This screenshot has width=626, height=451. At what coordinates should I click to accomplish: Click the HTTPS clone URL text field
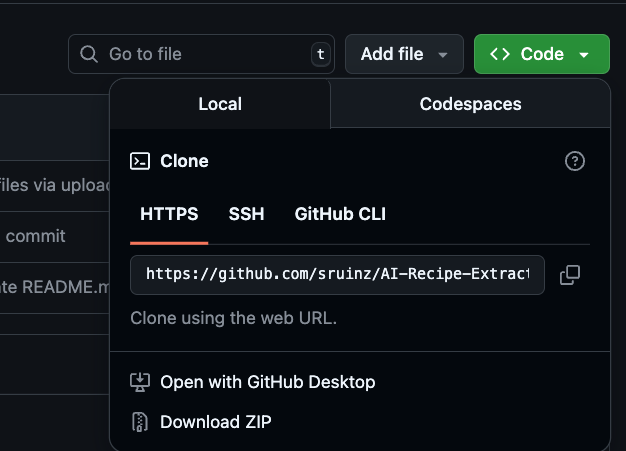coord(337,275)
